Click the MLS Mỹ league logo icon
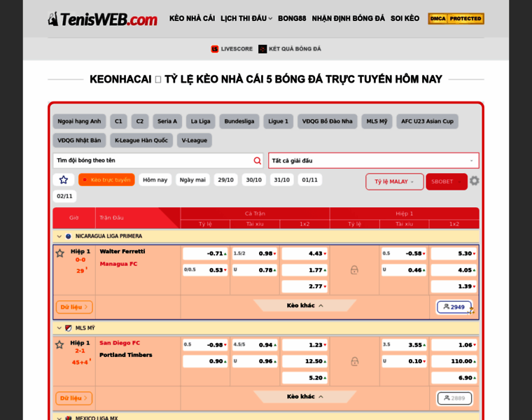 68,328
